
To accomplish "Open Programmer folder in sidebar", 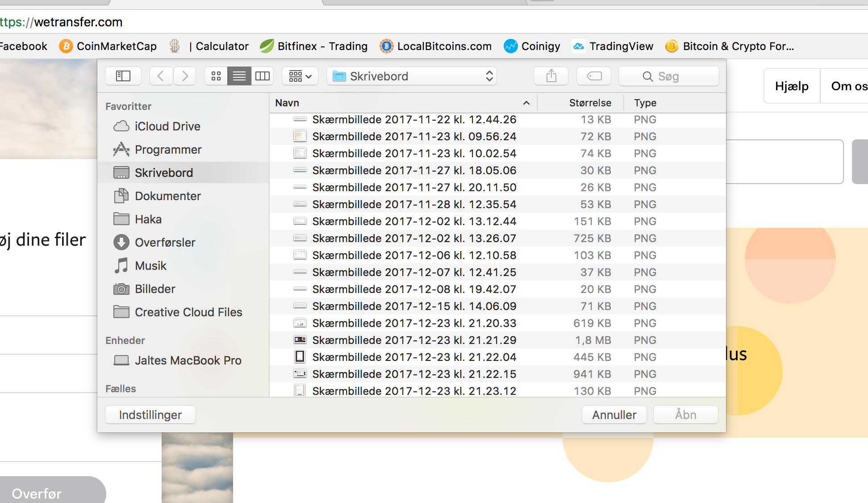I will 168,150.
